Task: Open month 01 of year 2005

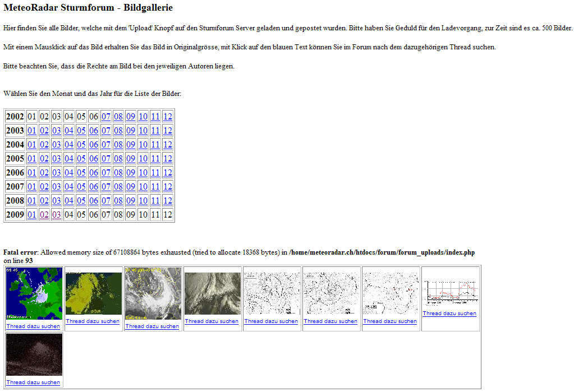Action: tap(32, 159)
